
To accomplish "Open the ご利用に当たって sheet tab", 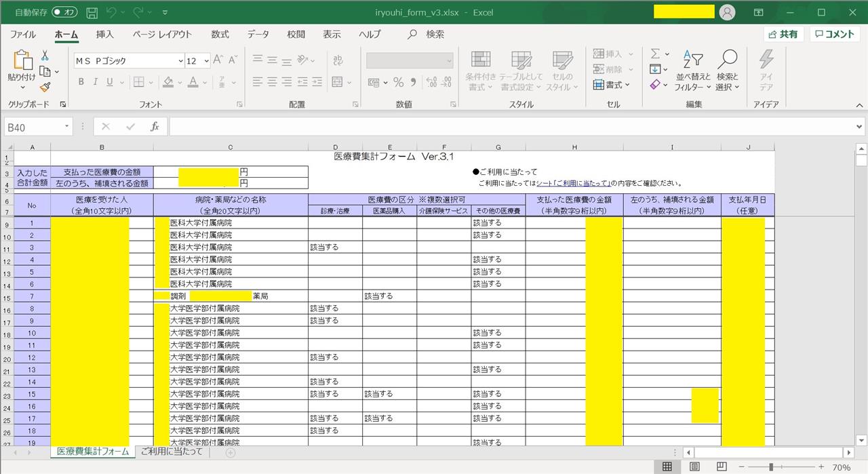I will [170, 452].
